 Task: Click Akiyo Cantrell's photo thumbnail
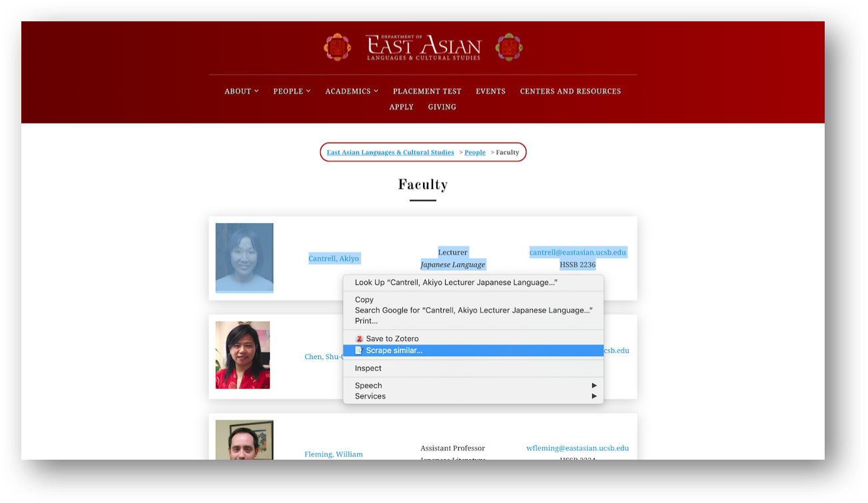pos(244,258)
